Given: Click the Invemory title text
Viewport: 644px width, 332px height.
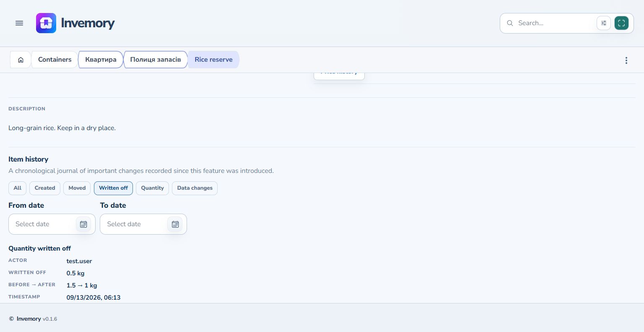Looking at the screenshot, I should click(88, 23).
